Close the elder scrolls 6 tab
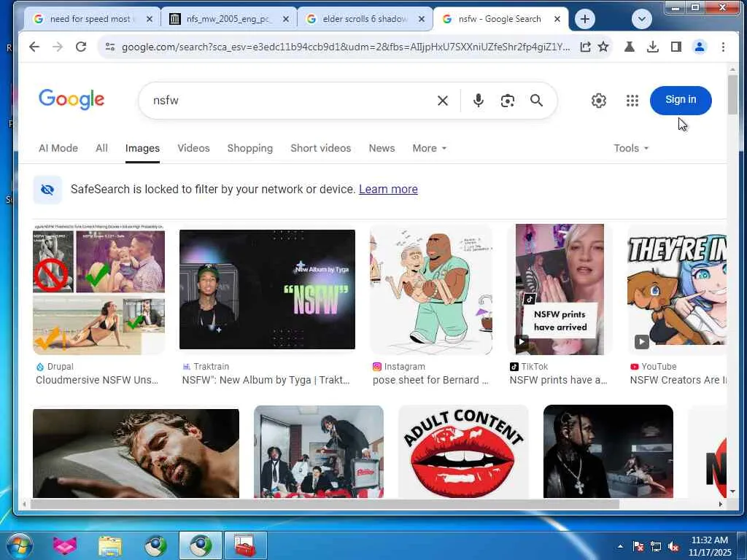This screenshot has width=747, height=560. point(422,19)
